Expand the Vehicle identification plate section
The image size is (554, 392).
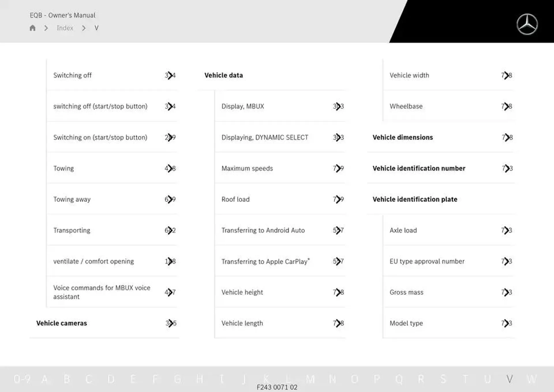[415, 199]
